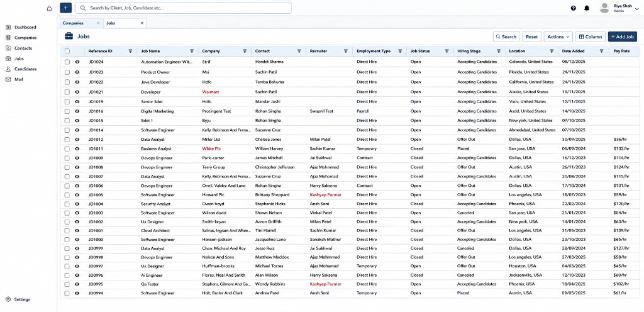Screen dimensions: 644x312
Task: Open the notifications bell
Action: tap(587, 8)
